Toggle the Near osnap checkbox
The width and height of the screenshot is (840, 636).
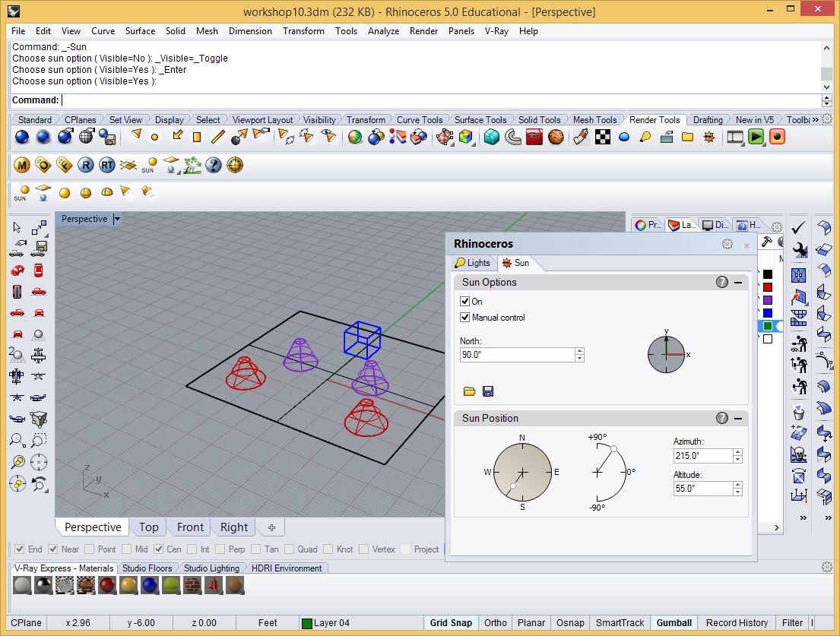tap(53, 549)
